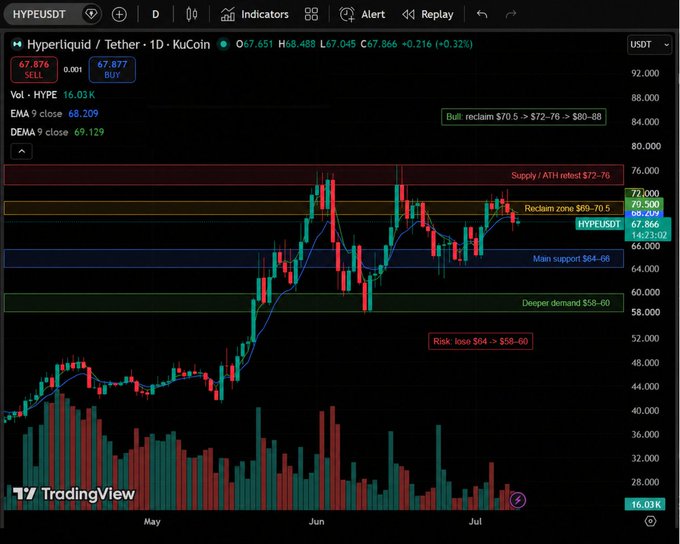Viewport: 680px width, 544px height.
Task: Open the USDT currency dropdown
Action: pyautogui.click(x=649, y=44)
